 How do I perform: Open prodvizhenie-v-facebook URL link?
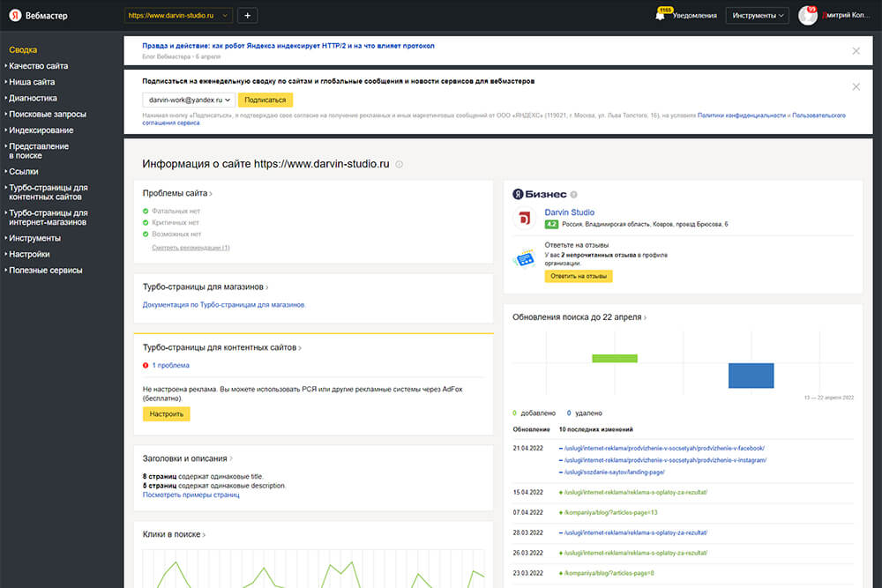pos(664,448)
